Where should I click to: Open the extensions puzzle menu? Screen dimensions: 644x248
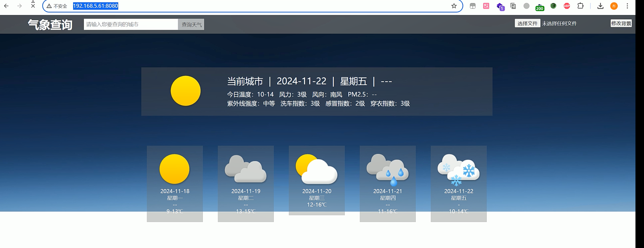[580, 6]
